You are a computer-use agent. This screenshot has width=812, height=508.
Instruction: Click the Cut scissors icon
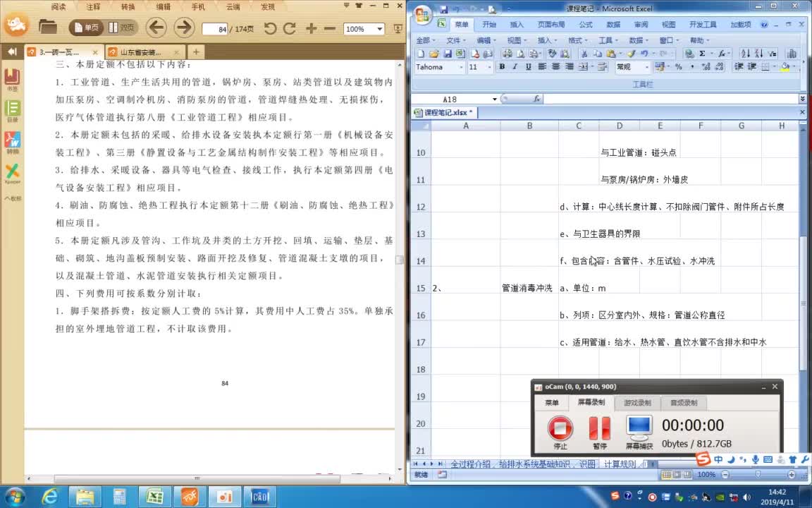click(584, 54)
